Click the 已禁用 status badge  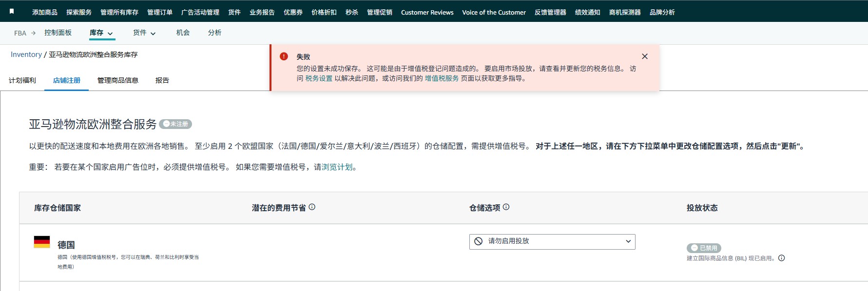703,248
